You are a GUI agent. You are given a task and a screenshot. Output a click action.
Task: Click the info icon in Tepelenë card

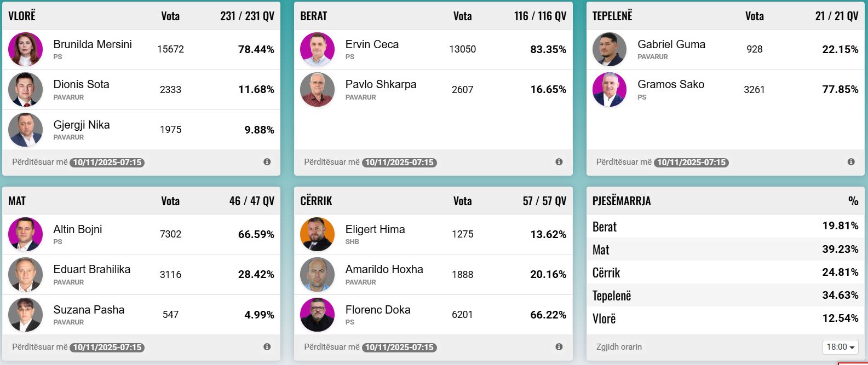click(x=851, y=162)
